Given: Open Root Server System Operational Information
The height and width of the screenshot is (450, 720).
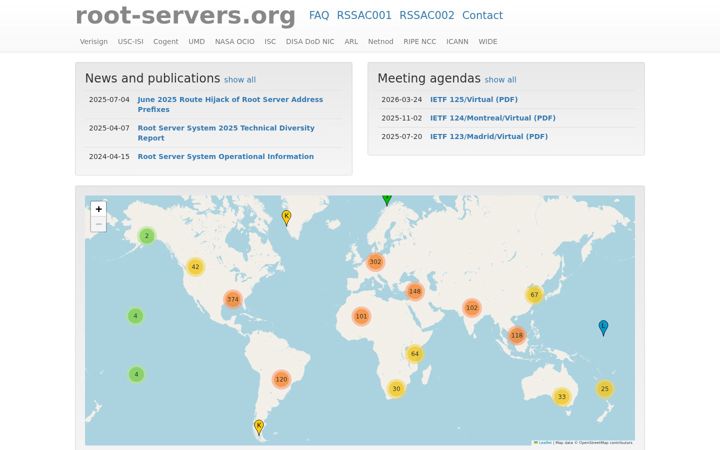Looking at the screenshot, I should tap(226, 157).
